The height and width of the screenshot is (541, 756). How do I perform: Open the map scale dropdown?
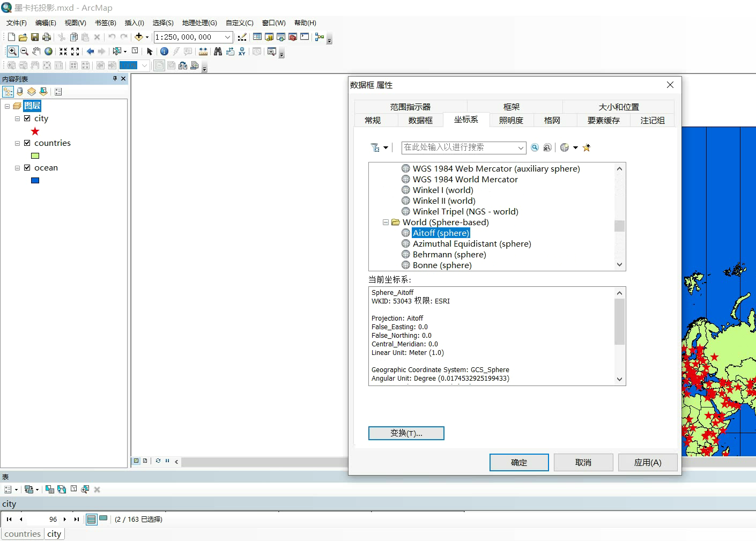pos(227,37)
